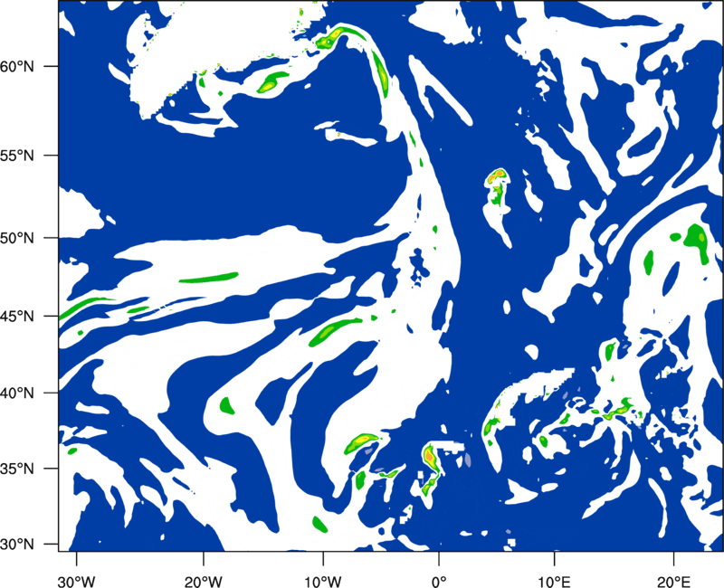This screenshot has height=588, width=724.
Task: Click the 35°N latitude label
Action: tap(17, 469)
